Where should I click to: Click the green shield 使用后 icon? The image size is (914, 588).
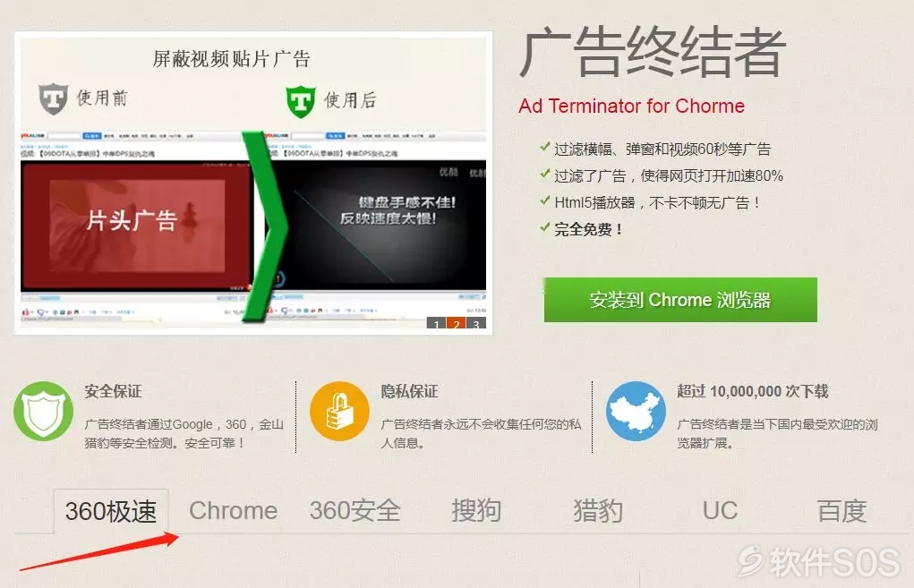[301, 101]
